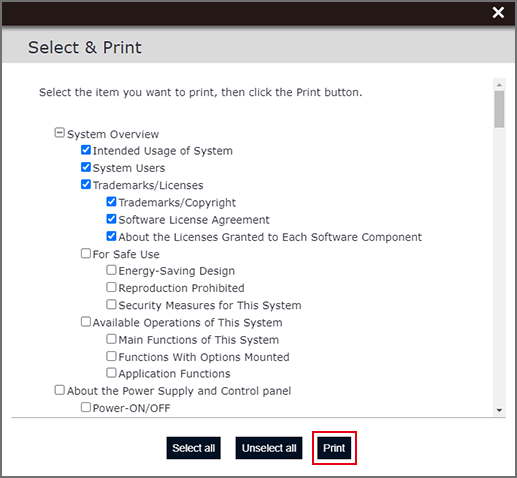Uncheck Trademarks/Copyright checkbox
Viewport: 517px width, 478px height.
click(x=111, y=202)
